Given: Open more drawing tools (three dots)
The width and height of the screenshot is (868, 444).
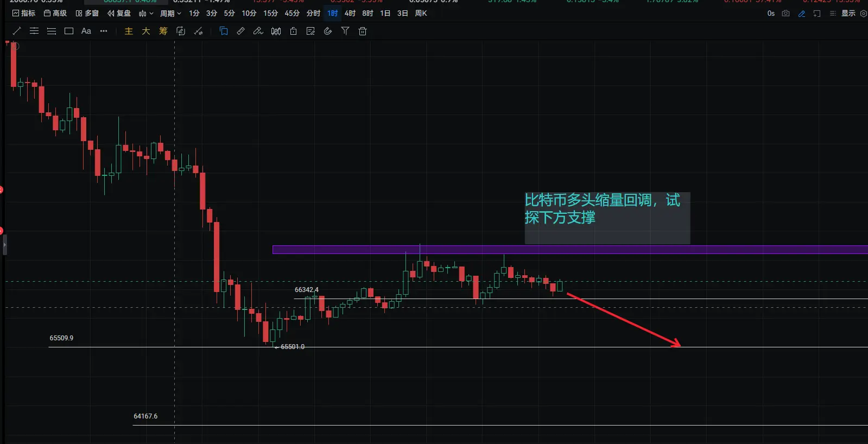Looking at the screenshot, I should click(104, 31).
